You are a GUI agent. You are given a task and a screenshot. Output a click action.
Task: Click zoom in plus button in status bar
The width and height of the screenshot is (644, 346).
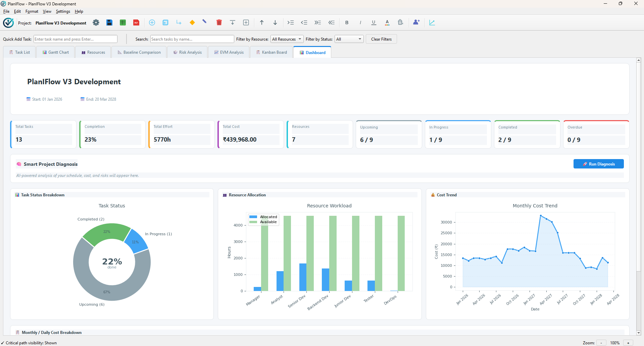(x=628, y=343)
